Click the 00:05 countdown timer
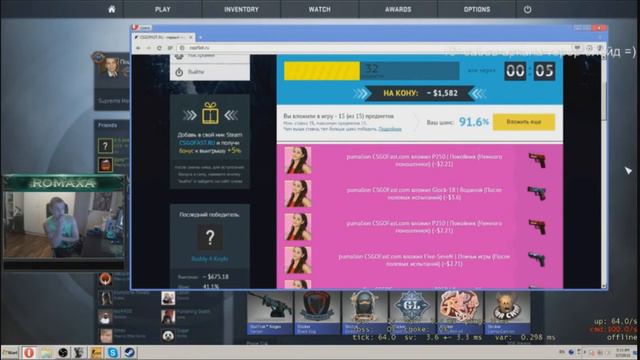Screen dimensions: 640x360 [530, 71]
